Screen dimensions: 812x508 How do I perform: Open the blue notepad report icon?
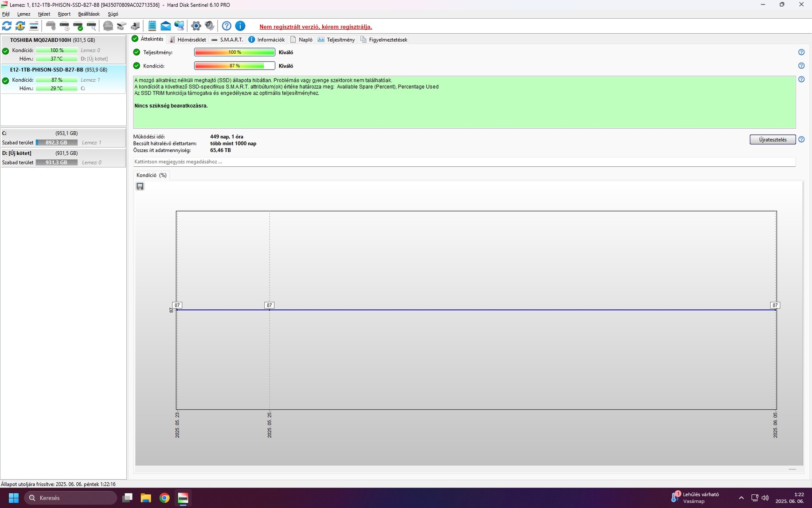152,26
